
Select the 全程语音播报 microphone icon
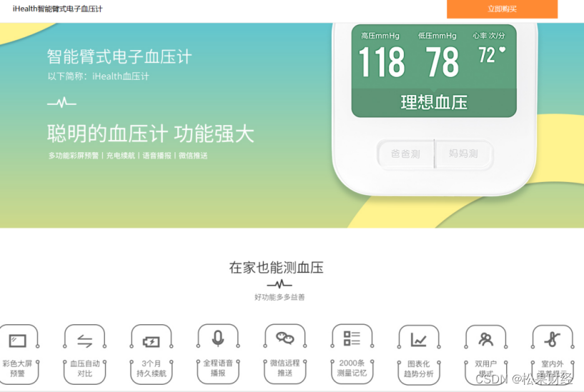pyautogui.click(x=218, y=338)
